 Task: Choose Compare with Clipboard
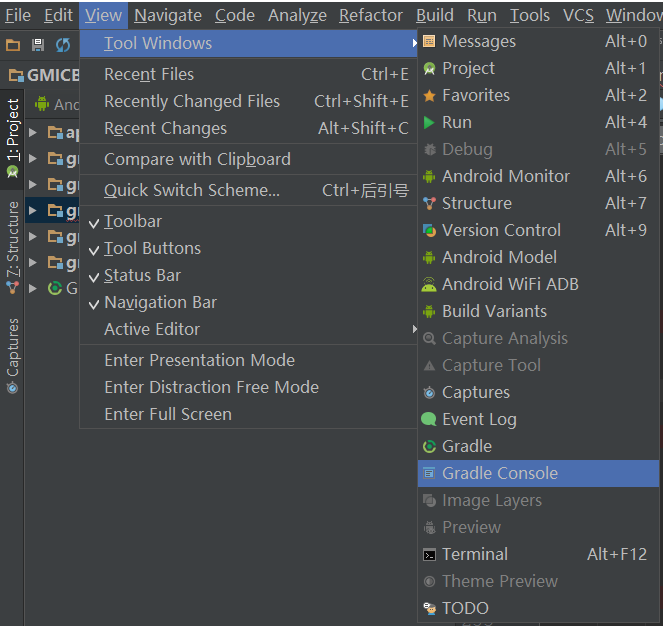[x=249, y=159]
